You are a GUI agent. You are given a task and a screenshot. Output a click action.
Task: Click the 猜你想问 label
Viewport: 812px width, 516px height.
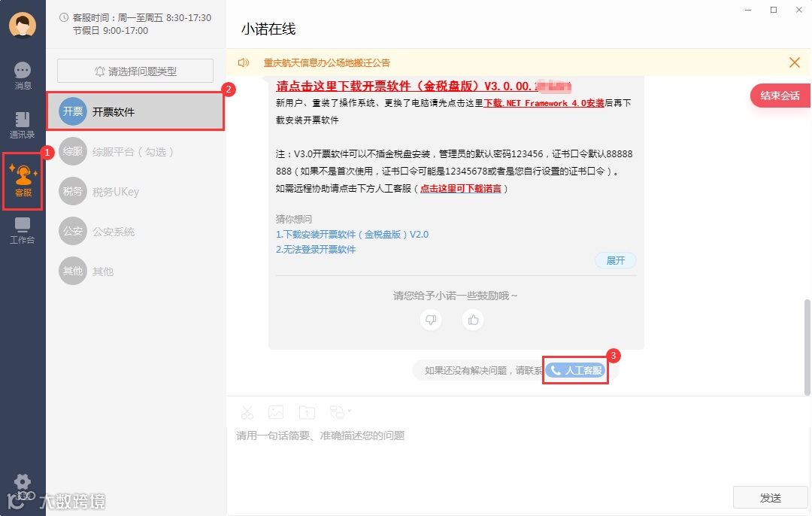coord(294,219)
